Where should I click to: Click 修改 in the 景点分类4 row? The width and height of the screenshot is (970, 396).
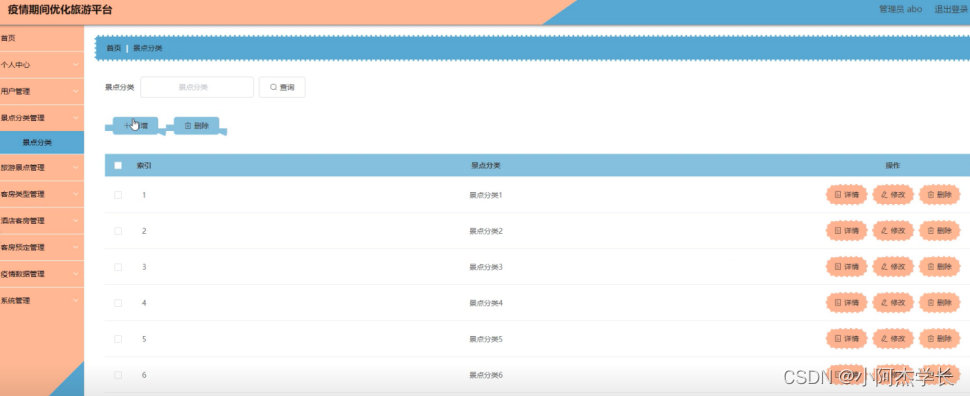[x=893, y=303]
